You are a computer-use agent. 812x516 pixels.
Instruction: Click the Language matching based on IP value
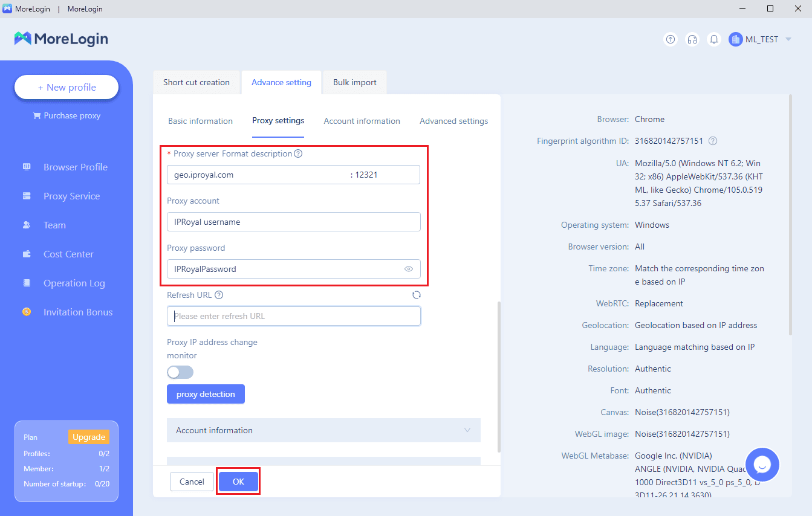pyautogui.click(x=695, y=347)
